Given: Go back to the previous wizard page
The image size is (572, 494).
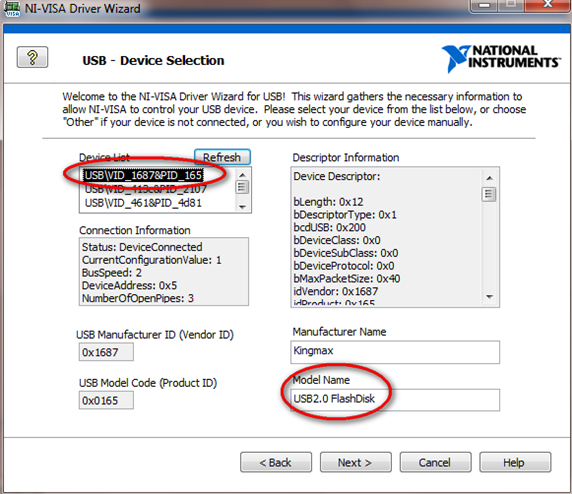Looking at the screenshot, I should point(276,462).
